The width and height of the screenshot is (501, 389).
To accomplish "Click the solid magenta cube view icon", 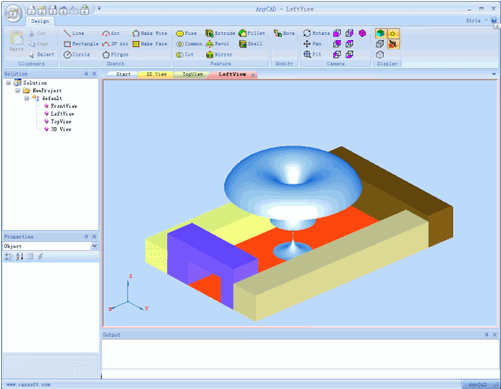I will [x=362, y=33].
